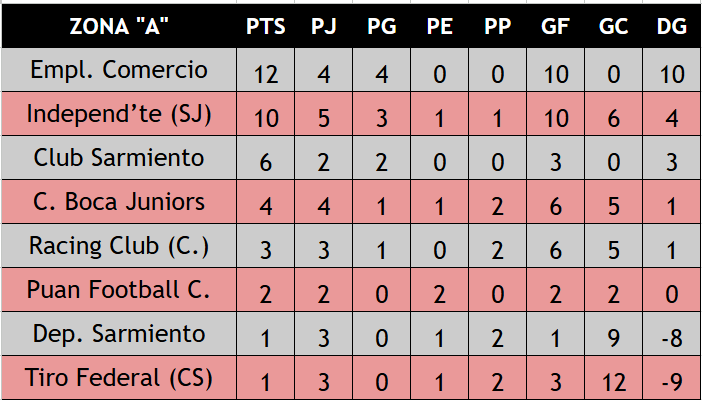Click the Tiro Federal (CS) cell
This screenshot has width=702, height=400.
click(119, 378)
